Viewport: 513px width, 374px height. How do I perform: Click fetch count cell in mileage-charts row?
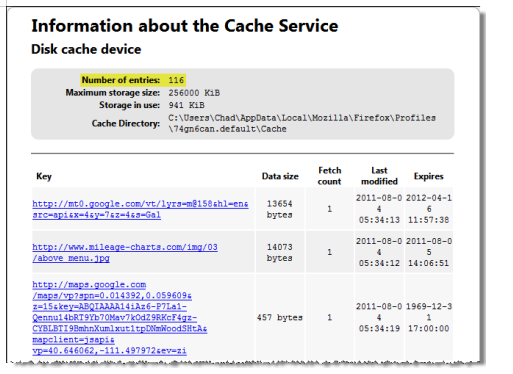click(x=329, y=252)
